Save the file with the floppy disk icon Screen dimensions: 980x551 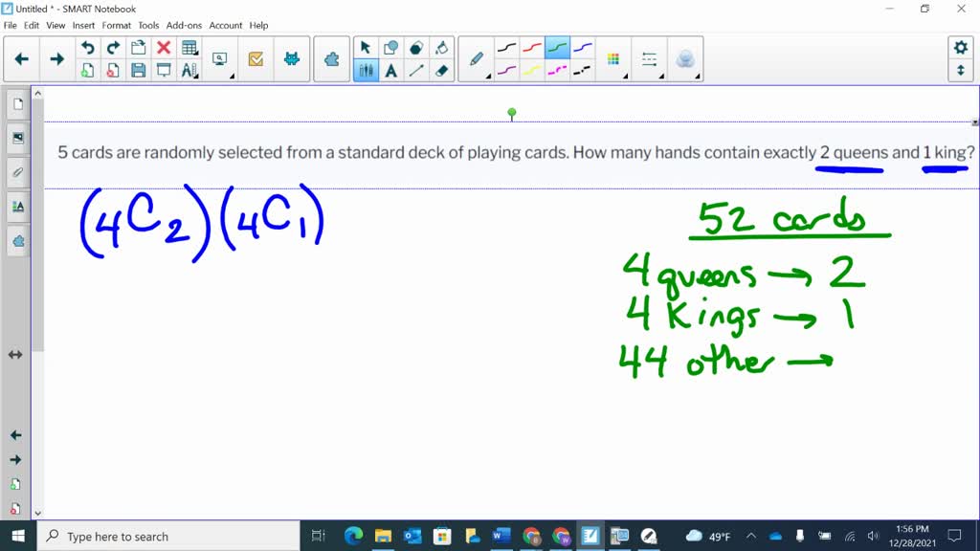(139, 70)
